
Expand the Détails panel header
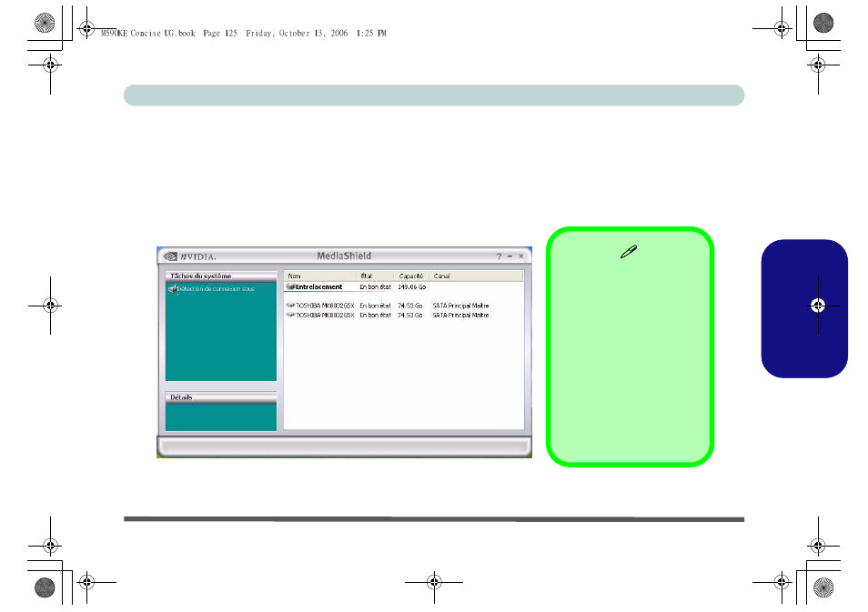click(x=220, y=397)
